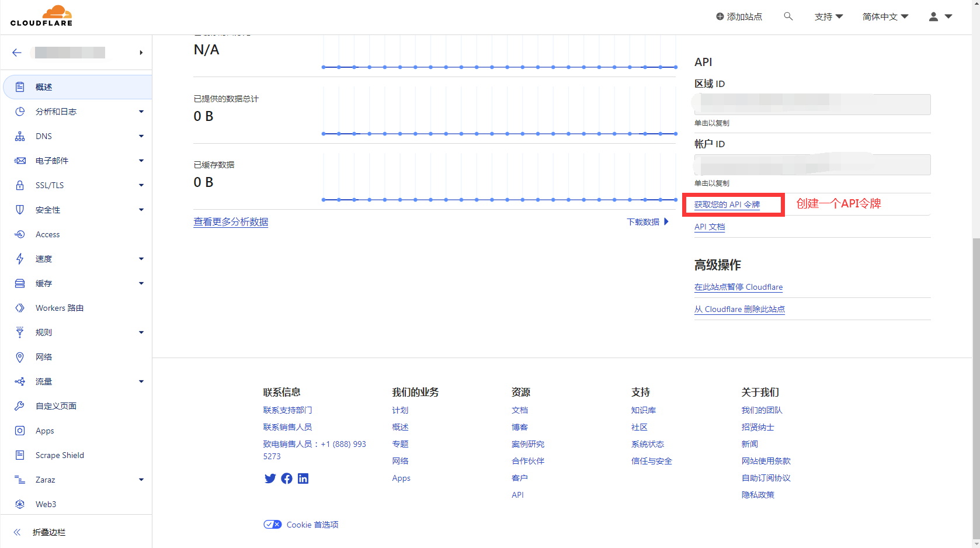Click the Apps sidebar icon
980x548 pixels.
20,431
